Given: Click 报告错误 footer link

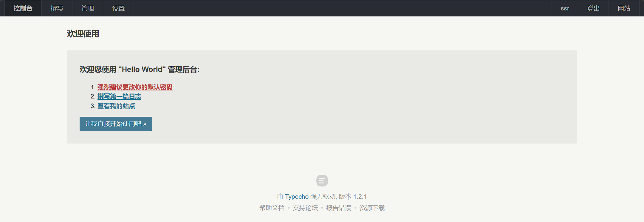Looking at the screenshot, I should point(339,208).
